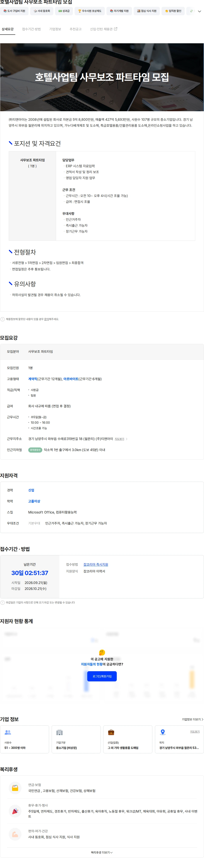The width and height of the screenshot is (204, 868).
Task: Click the building icon in 기업구분 card
Action: point(59,732)
